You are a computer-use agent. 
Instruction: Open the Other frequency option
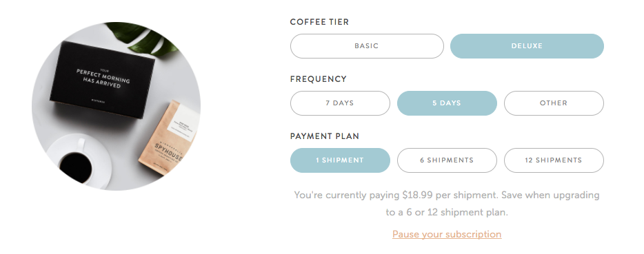coord(554,103)
